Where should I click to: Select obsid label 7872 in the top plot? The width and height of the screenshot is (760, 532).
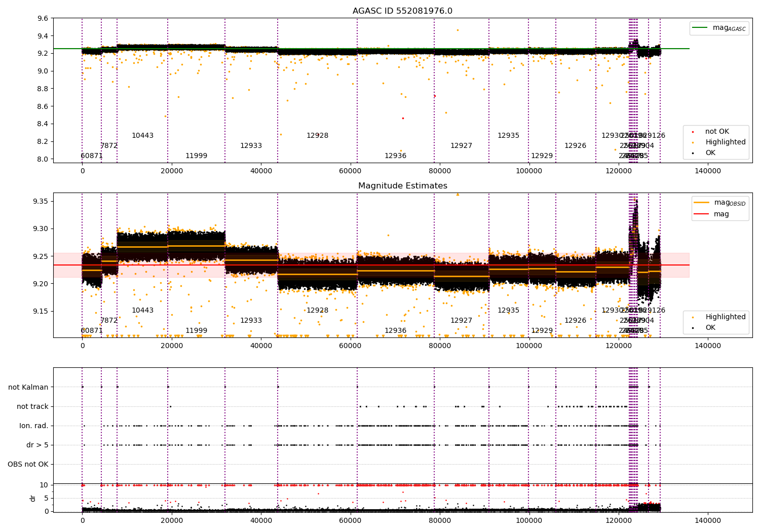point(109,146)
